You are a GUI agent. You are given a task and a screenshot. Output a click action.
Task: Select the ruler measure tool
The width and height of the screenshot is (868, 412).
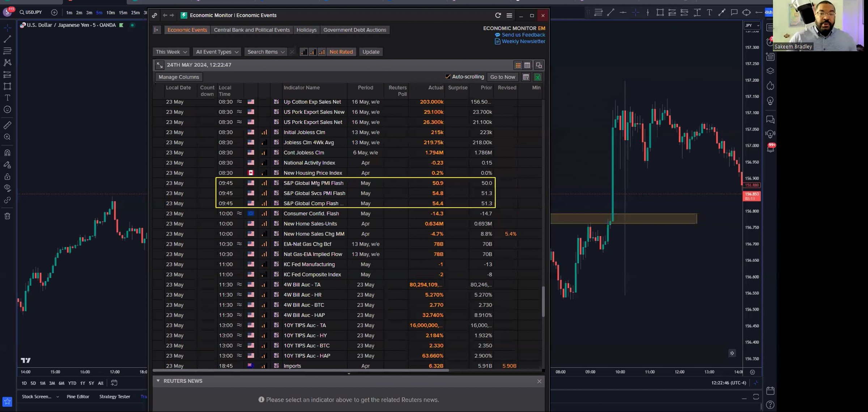[7, 125]
